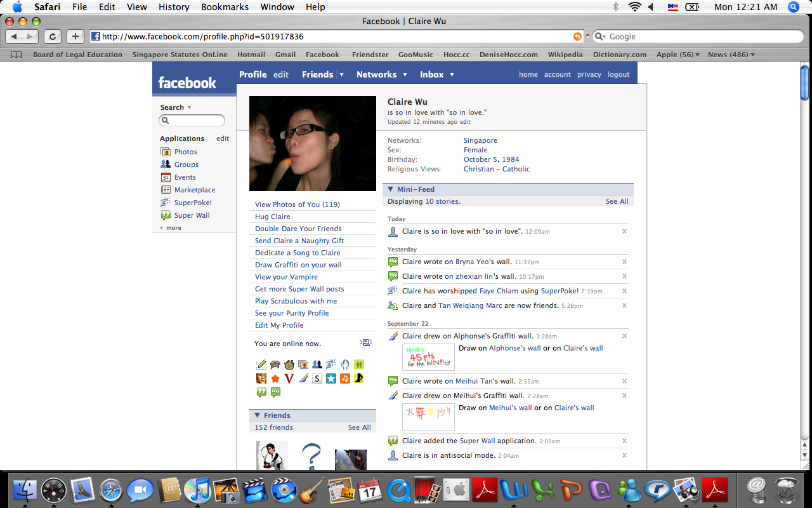Image resolution: width=812 pixels, height=508 pixels.
Task: Click the Graffiti pencil application icon
Action: coord(261,364)
